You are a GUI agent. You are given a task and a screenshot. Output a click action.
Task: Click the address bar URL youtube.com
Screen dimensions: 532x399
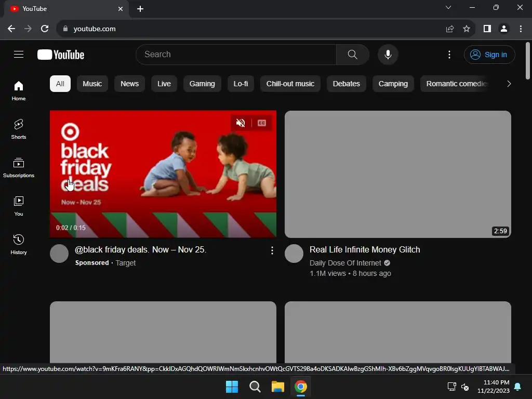pyautogui.click(x=95, y=29)
